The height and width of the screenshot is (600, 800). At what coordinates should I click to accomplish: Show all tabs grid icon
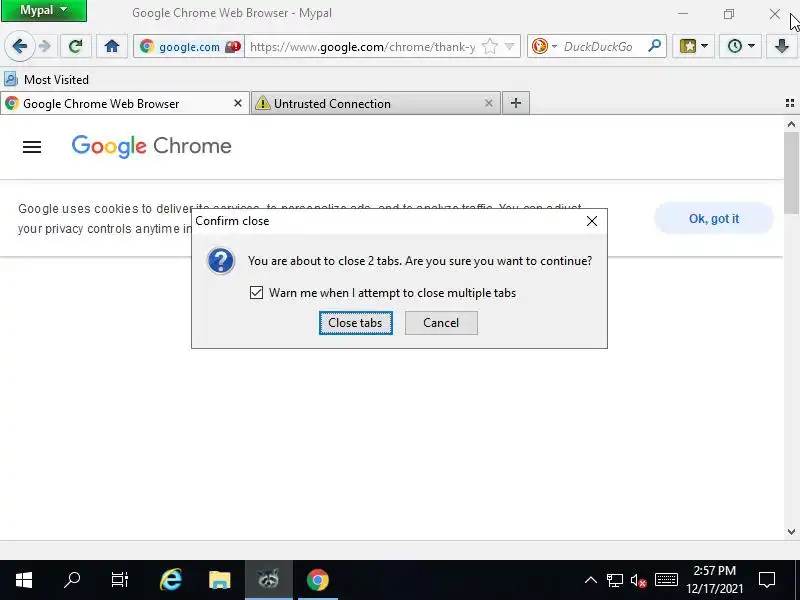coord(790,103)
